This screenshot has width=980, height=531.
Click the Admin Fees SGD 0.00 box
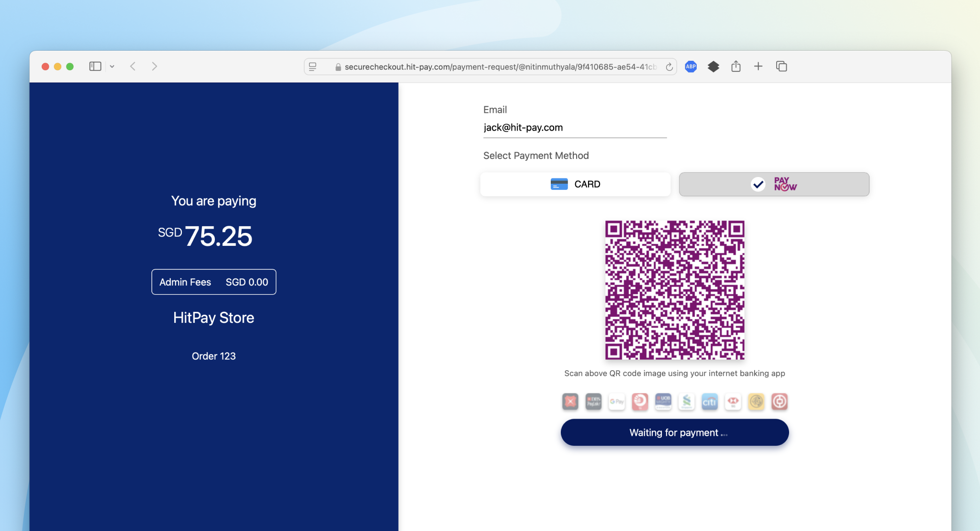click(214, 282)
